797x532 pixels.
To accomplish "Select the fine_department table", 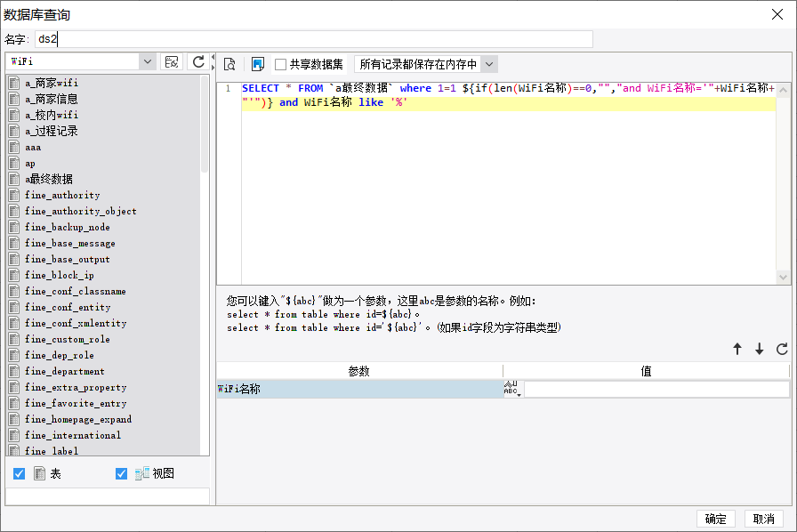I will click(65, 371).
